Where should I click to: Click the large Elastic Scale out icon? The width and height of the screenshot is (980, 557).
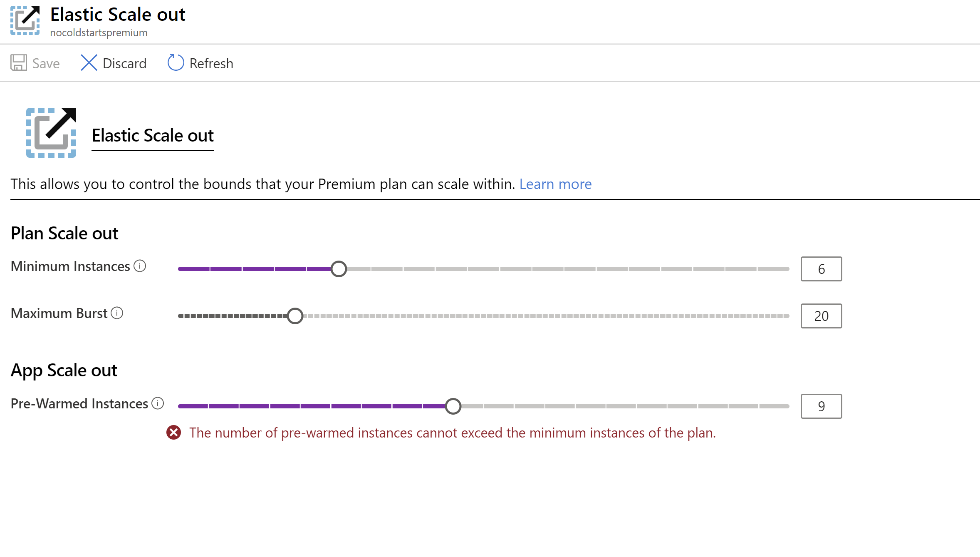pyautogui.click(x=51, y=133)
